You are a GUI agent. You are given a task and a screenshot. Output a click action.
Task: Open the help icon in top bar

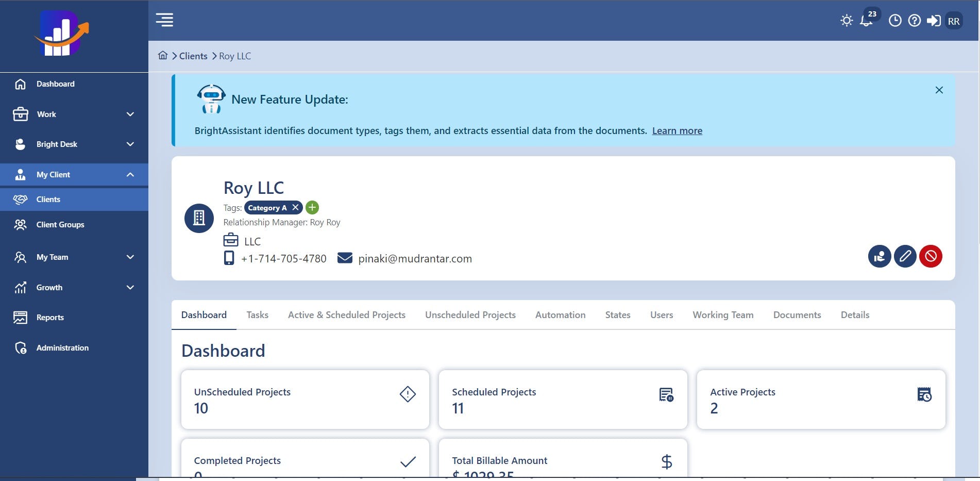click(x=915, y=21)
